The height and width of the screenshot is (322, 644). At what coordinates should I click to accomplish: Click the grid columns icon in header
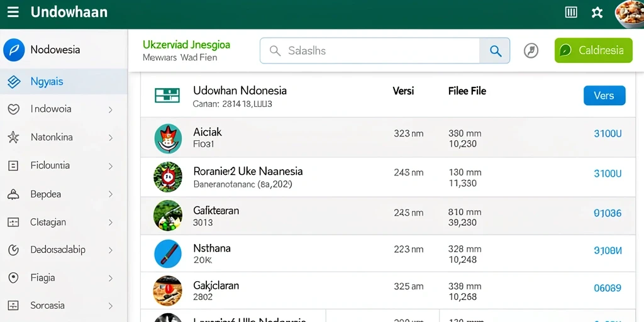coord(571,13)
